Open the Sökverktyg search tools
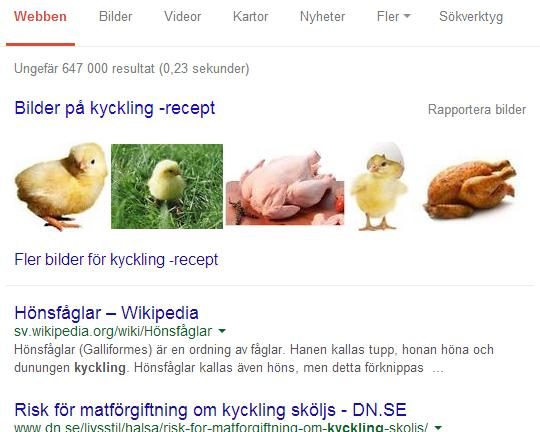540x432 pixels. click(471, 17)
